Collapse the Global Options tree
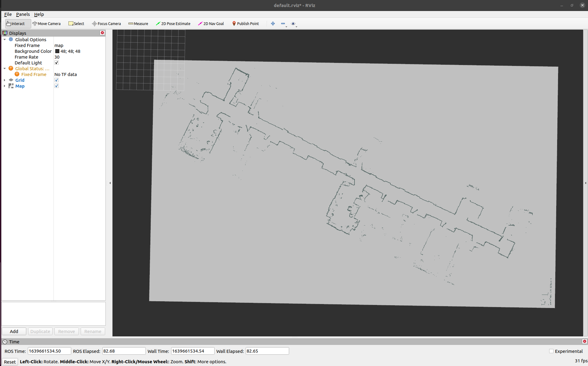This screenshot has width=588, height=366. [5, 39]
